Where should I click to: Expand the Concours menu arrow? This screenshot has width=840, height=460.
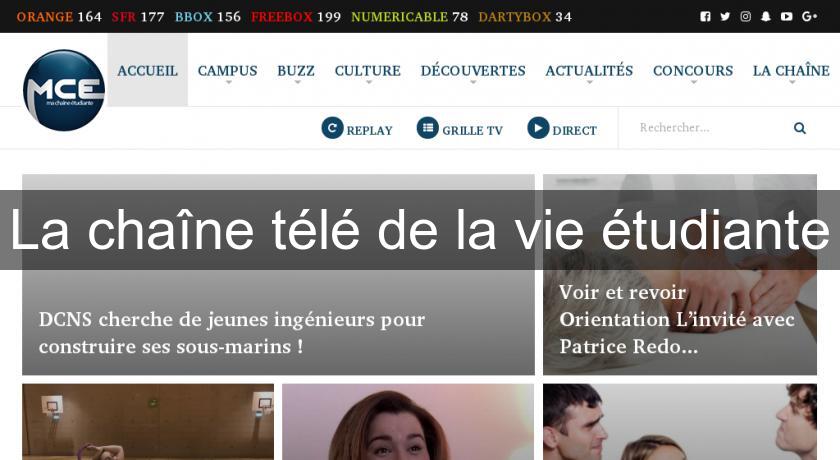tap(693, 82)
